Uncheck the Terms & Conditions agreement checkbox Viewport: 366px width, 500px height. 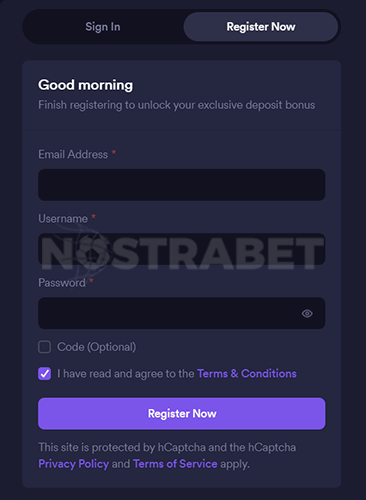(x=44, y=374)
